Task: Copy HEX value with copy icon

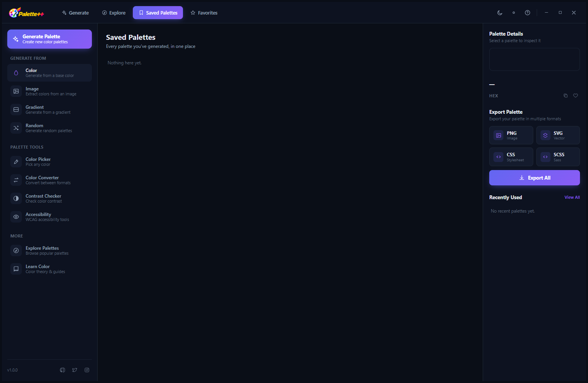Action: coord(565,96)
